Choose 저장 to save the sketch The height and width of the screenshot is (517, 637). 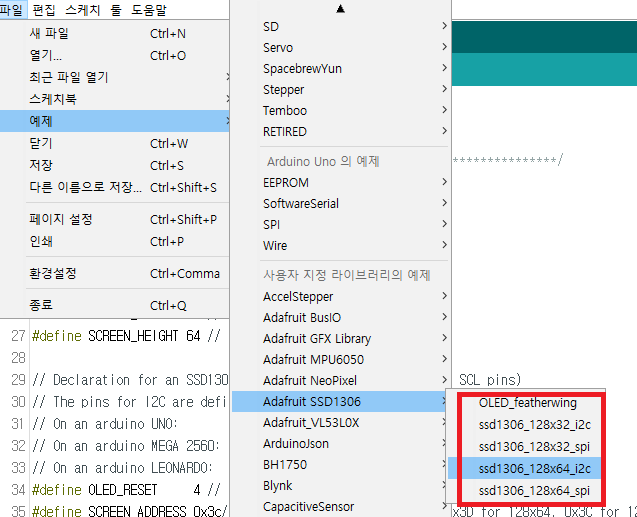click(115, 165)
